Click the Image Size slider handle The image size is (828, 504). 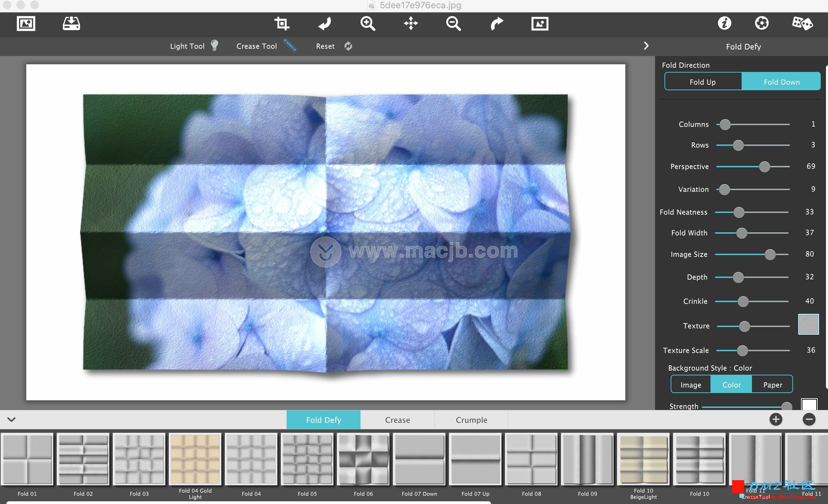[x=770, y=254]
